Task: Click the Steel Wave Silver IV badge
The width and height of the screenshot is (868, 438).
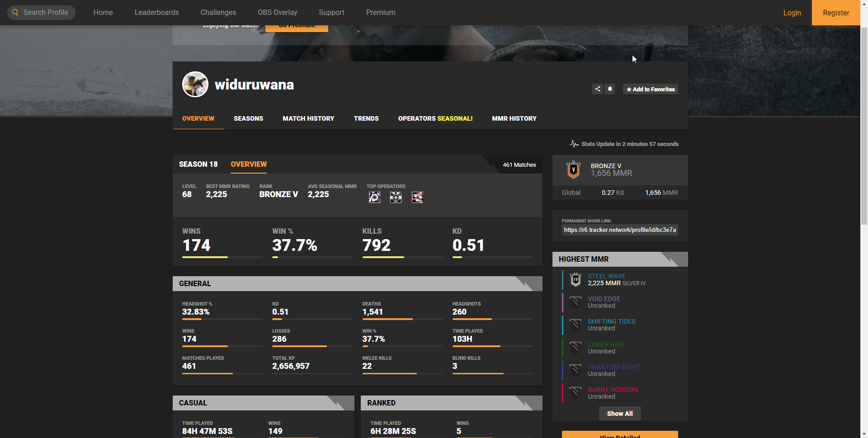Action: [x=576, y=280]
